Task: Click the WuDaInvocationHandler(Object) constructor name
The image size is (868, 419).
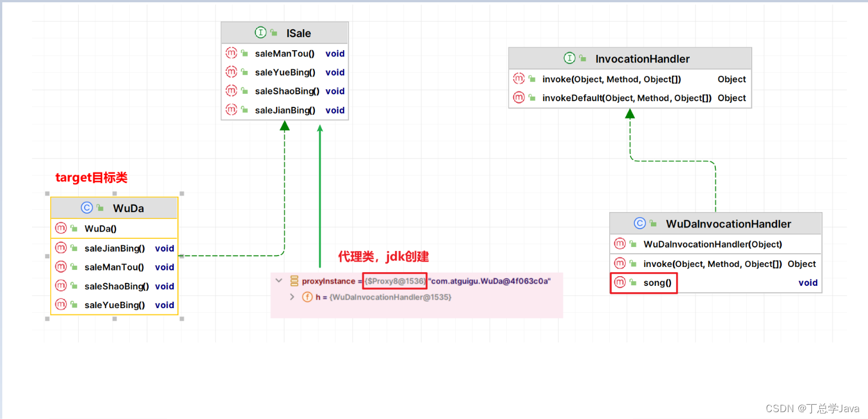Action: click(713, 244)
